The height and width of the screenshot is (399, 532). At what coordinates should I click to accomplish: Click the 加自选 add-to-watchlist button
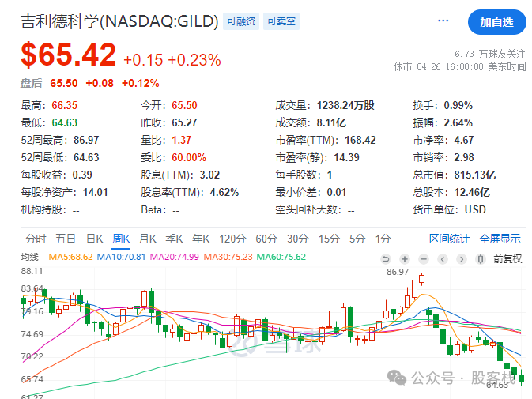[496, 22]
